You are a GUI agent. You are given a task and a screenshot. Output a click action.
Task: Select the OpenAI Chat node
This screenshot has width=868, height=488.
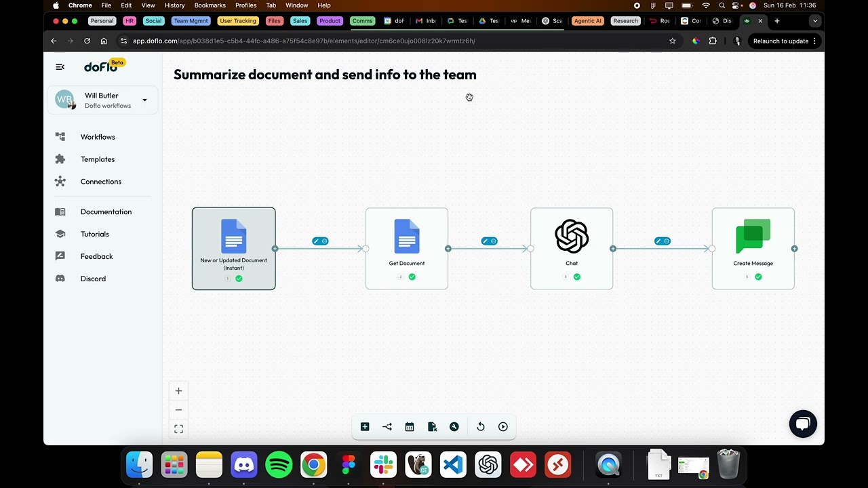pos(572,249)
